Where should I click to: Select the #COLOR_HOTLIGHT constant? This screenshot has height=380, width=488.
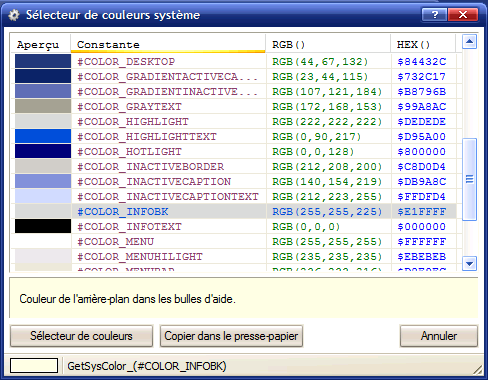pos(129,152)
